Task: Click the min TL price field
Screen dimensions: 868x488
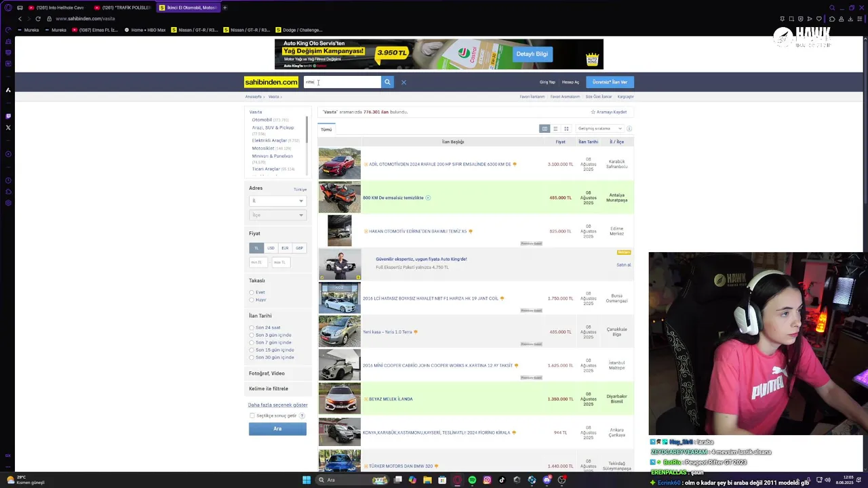Action: tap(259, 262)
